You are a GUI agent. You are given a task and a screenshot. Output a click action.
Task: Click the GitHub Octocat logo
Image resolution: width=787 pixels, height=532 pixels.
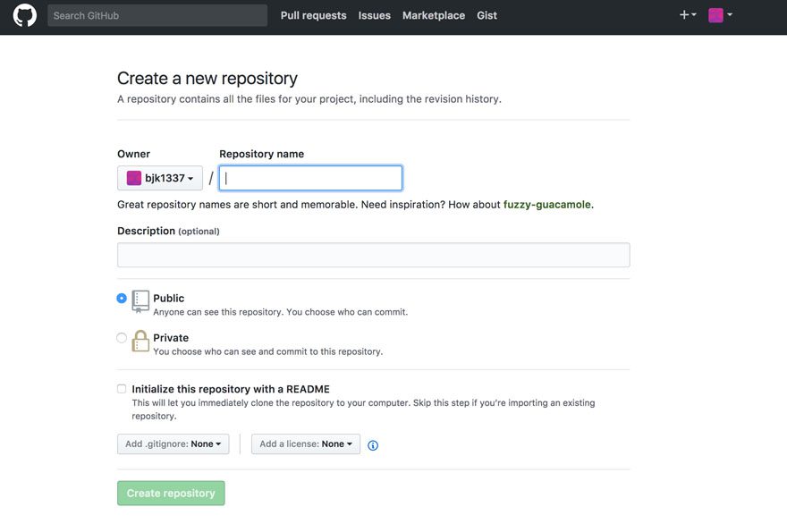[x=24, y=15]
